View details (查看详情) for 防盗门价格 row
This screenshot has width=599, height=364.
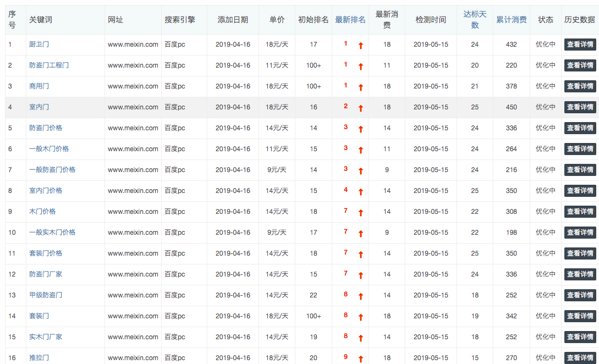tap(580, 128)
